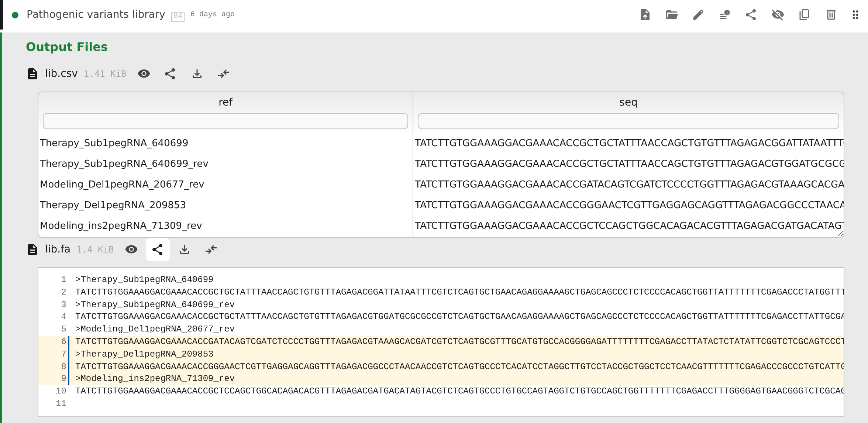Download the lib.csv file
Viewport: 868px width, 423px height.
[x=197, y=73]
